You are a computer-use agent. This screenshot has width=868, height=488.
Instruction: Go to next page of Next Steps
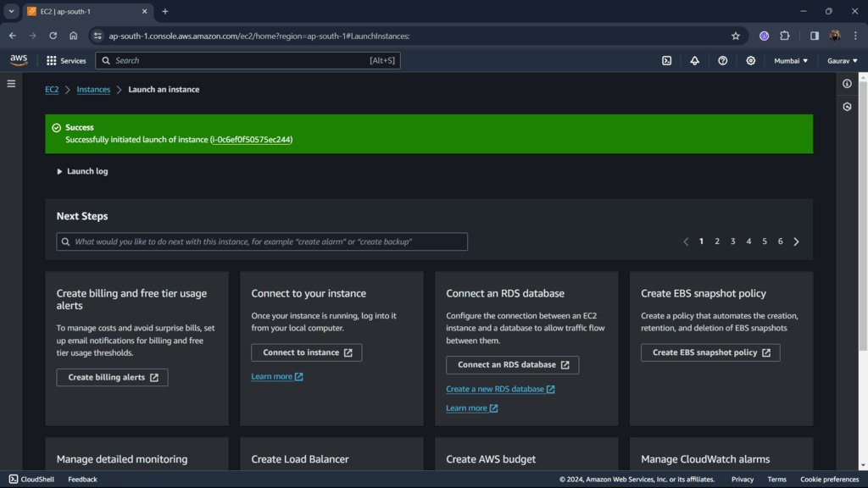pos(796,241)
